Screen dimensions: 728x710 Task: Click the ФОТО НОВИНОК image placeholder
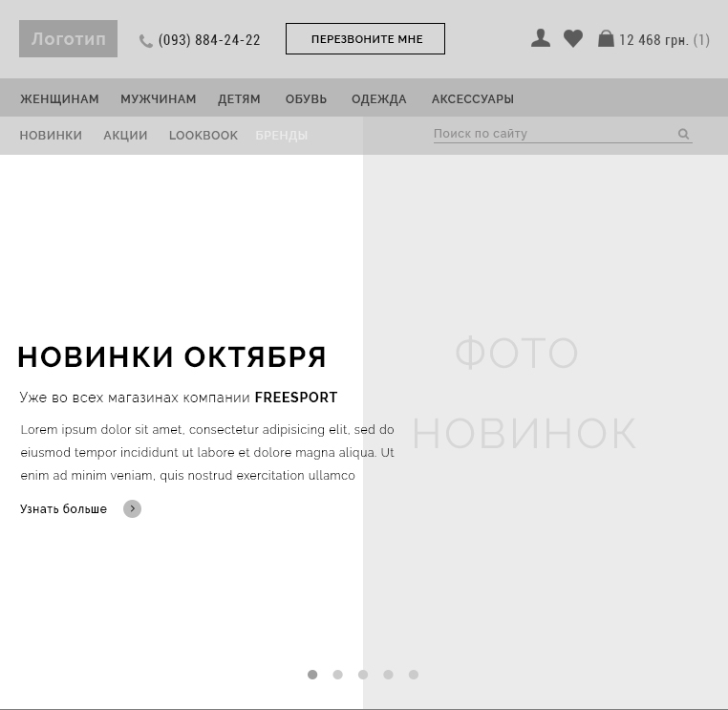(x=546, y=432)
